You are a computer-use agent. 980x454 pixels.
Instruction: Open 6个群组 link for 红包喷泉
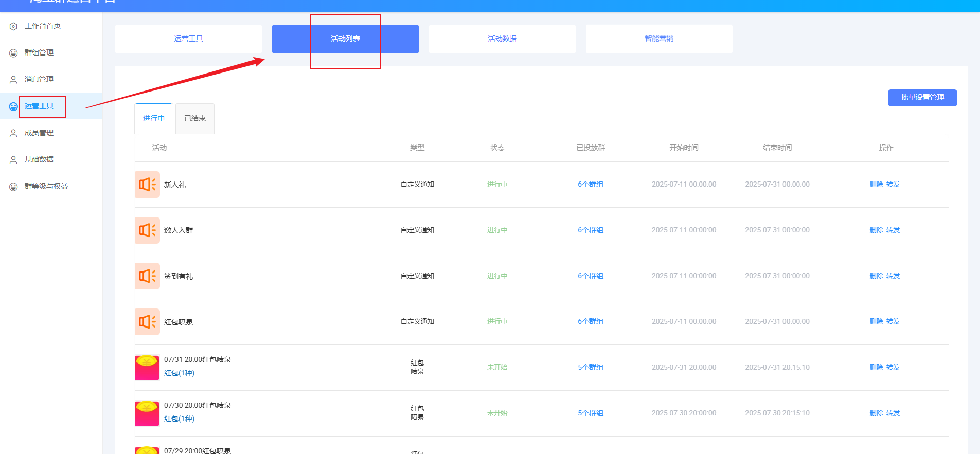pos(591,322)
